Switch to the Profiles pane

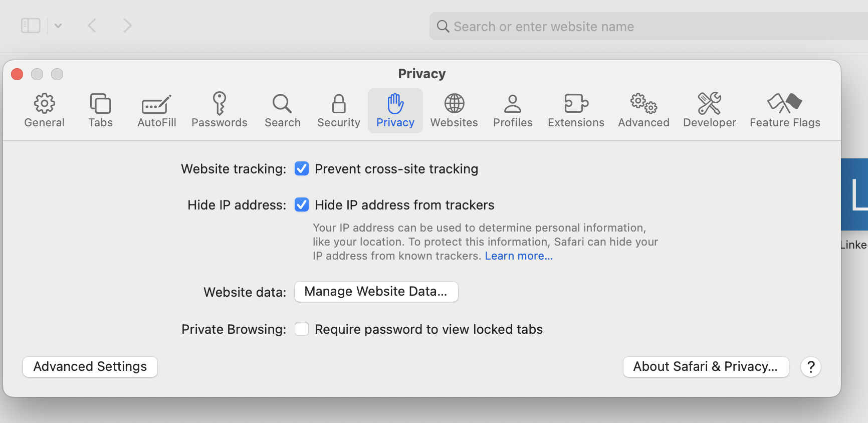[x=513, y=111]
